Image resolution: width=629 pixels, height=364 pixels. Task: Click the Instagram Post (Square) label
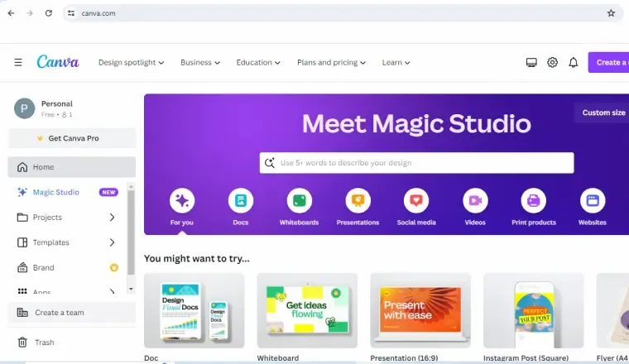(x=526, y=358)
